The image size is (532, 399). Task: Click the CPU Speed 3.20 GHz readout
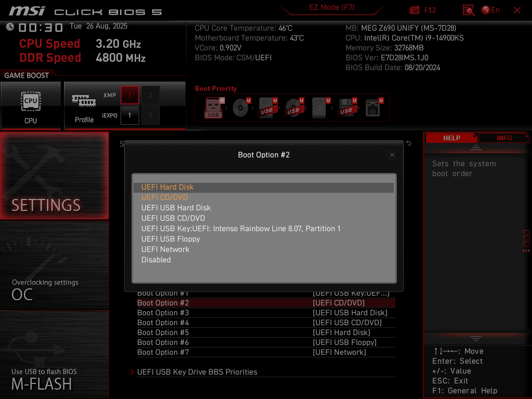coord(80,44)
